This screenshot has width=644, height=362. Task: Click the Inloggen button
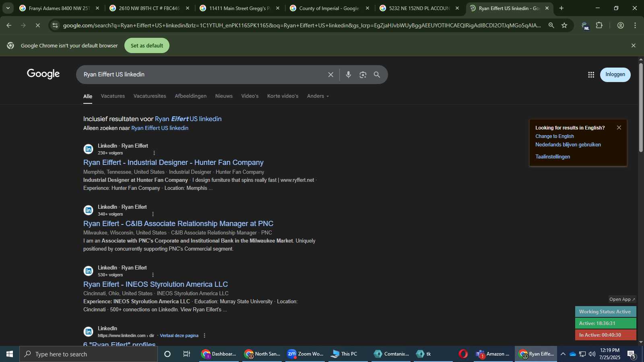[x=615, y=75]
